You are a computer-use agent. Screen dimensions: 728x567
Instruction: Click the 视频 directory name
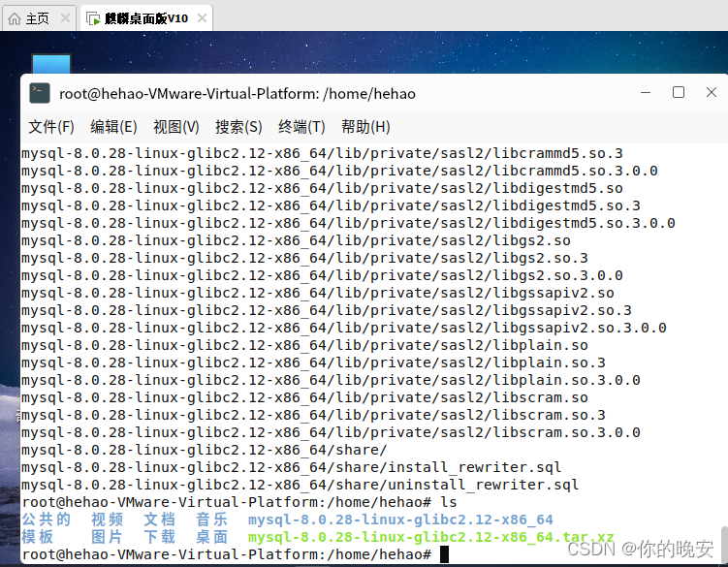pyautogui.click(x=108, y=520)
